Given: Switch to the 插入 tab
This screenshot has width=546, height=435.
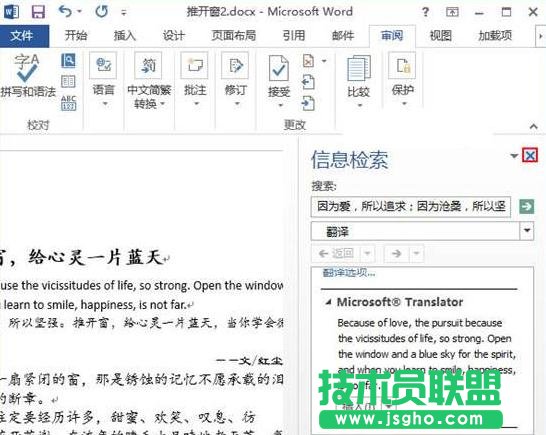Looking at the screenshot, I should click(125, 36).
